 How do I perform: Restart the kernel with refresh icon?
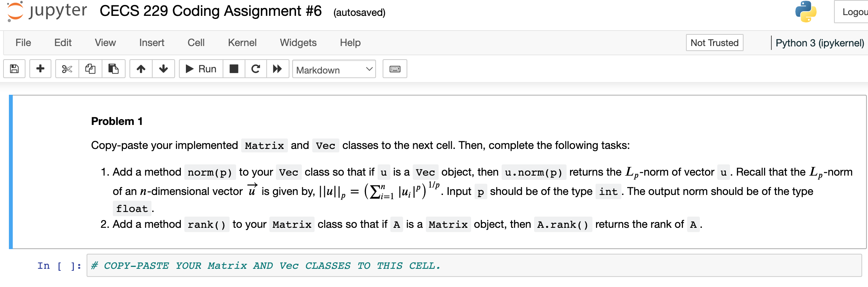coord(255,68)
